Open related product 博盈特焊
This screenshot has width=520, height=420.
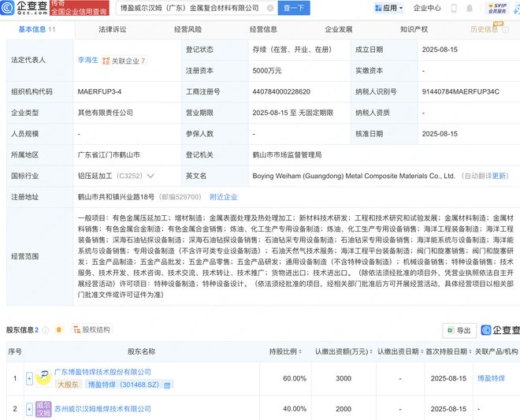(491, 378)
